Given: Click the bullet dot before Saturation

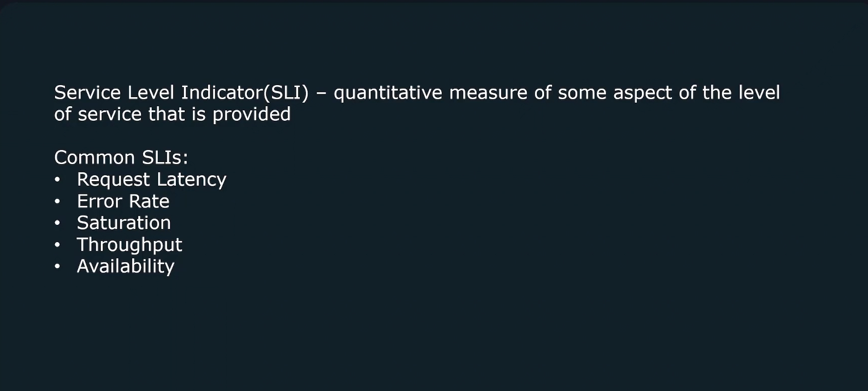Looking at the screenshot, I should click(x=57, y=223).
